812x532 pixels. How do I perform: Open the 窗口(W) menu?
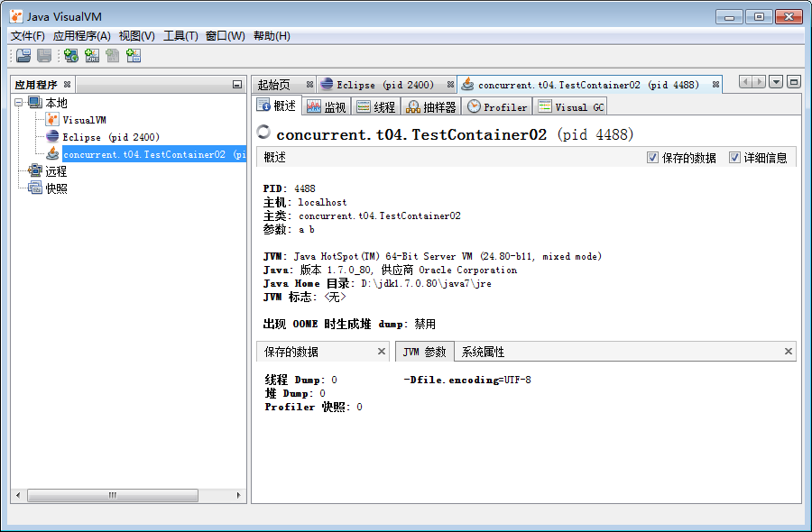(226, 36)
